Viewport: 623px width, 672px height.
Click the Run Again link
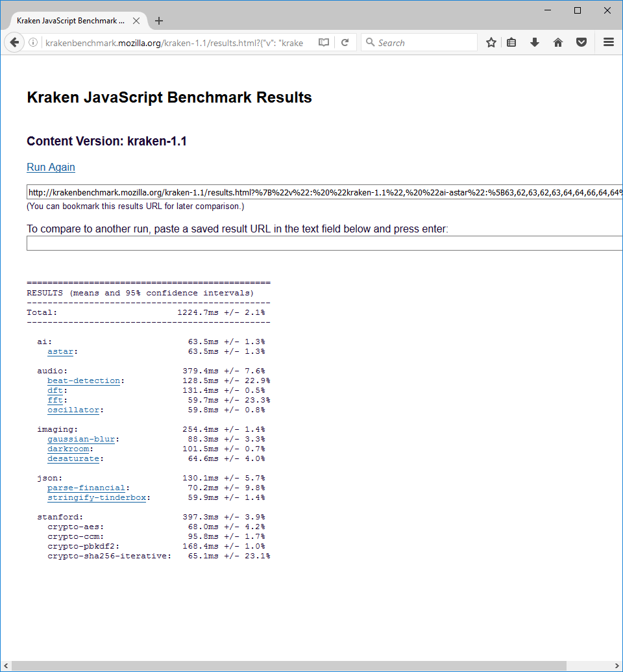coord(51,167)
